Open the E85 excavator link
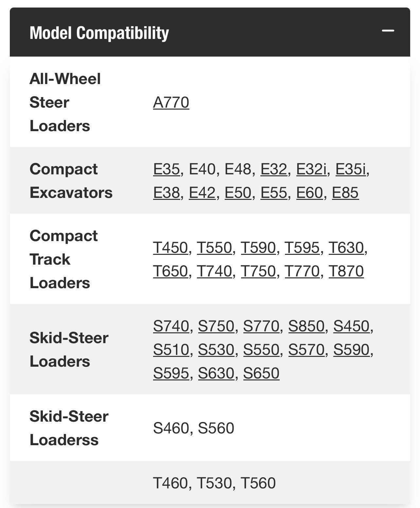The image size is (420, 508). [345, 193]
